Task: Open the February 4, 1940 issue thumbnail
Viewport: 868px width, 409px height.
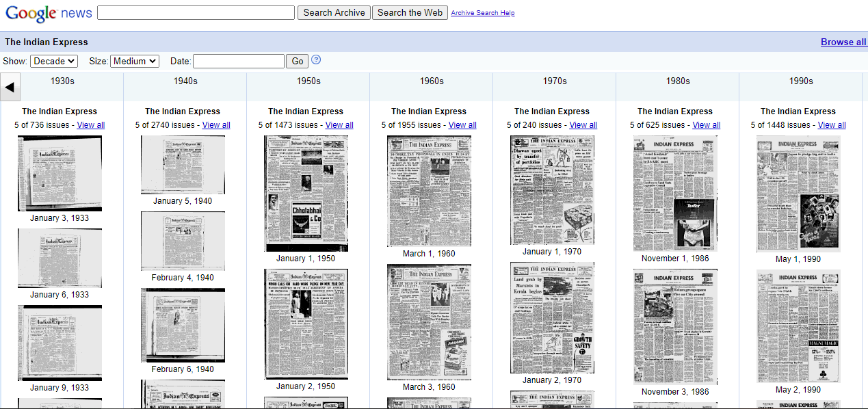Action: 183,241
